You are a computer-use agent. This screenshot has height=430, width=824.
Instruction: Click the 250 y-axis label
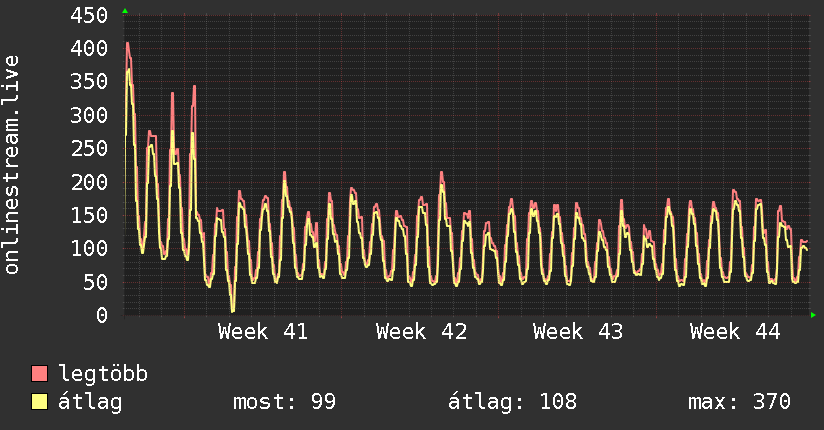(x=89, y=148)
